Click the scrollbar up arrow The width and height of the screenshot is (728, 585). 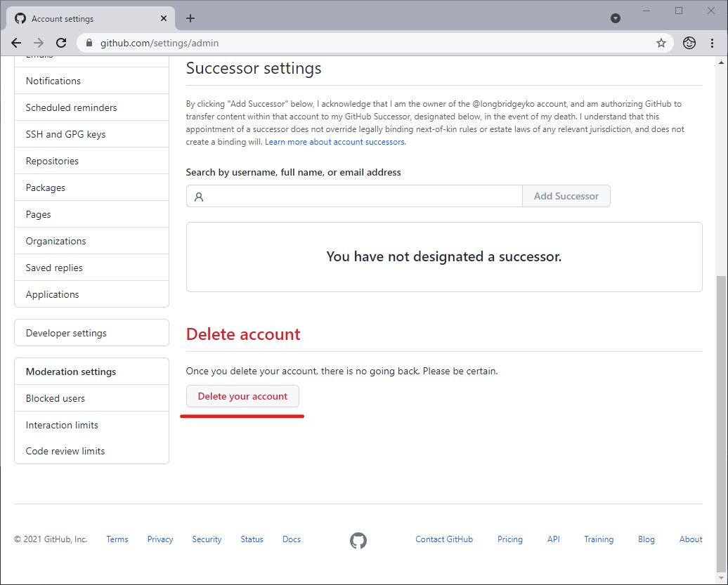pyautogui.click(x=721, y=62)
